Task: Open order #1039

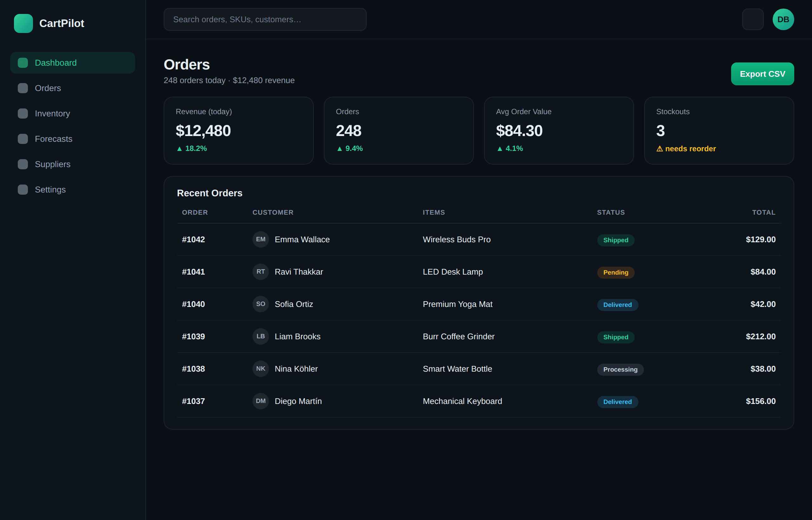Action: click(193, 337)
